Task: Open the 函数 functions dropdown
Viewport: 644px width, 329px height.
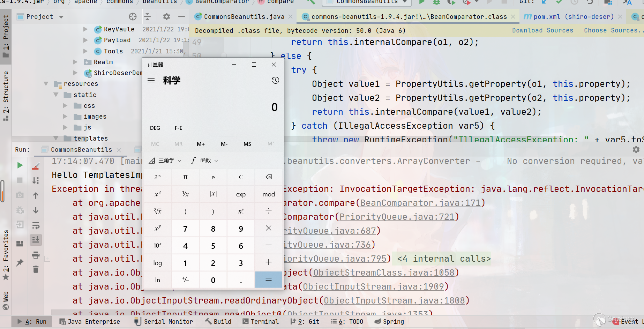Action: [205, 160]
